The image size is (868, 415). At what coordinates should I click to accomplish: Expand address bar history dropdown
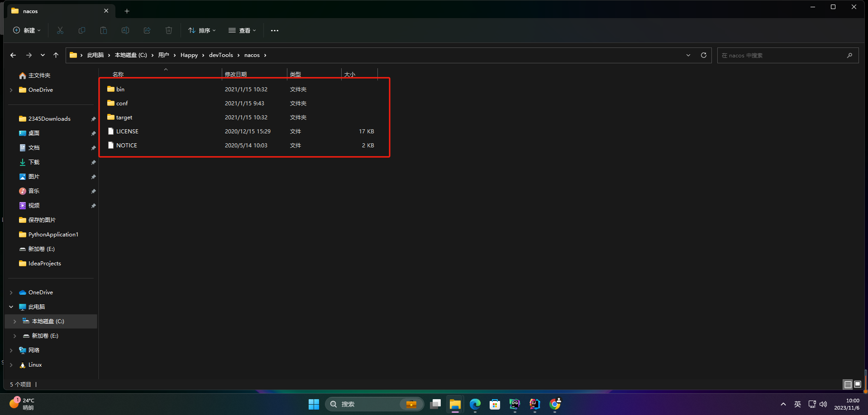coord(688,55)
